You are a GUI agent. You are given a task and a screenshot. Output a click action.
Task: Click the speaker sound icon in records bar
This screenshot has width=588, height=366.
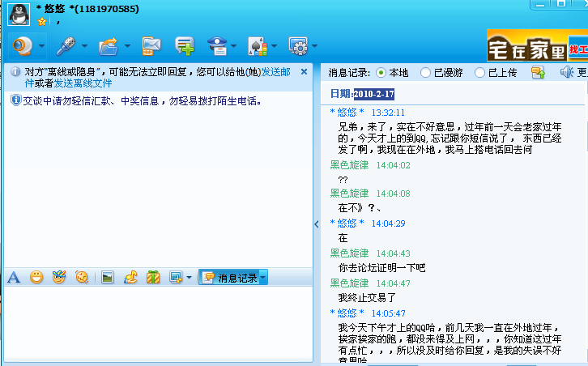click(567, 72)
